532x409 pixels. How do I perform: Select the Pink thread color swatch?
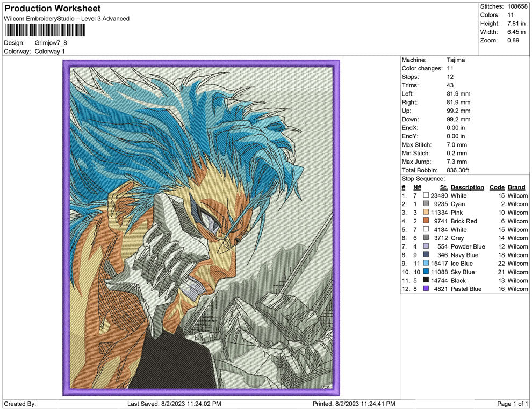tap(426, 213)
